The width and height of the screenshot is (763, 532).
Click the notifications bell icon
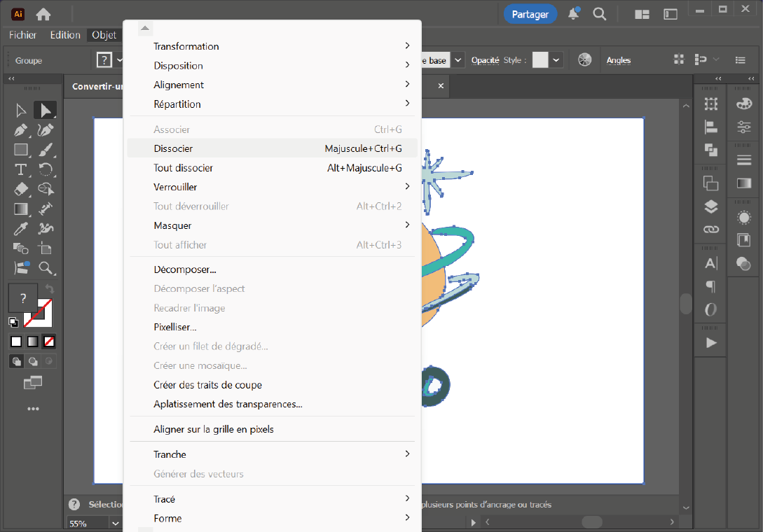tap(573, 14)
